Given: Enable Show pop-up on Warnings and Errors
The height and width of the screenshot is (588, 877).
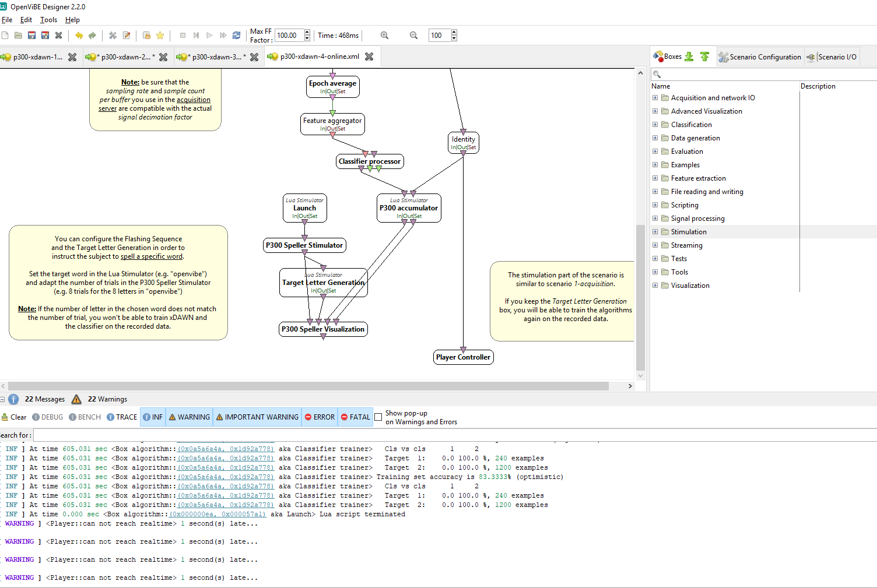Looking at the screenshot, I should coord(378,417).
